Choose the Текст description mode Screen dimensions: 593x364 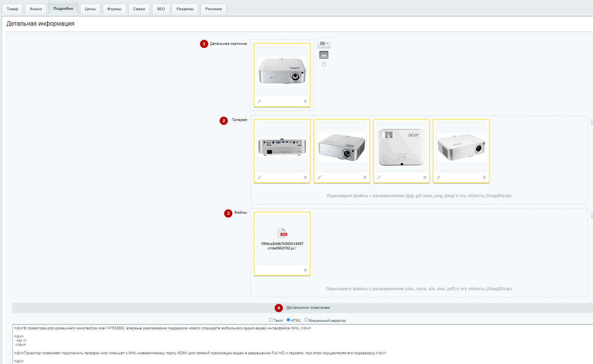(x=271, y=320)
